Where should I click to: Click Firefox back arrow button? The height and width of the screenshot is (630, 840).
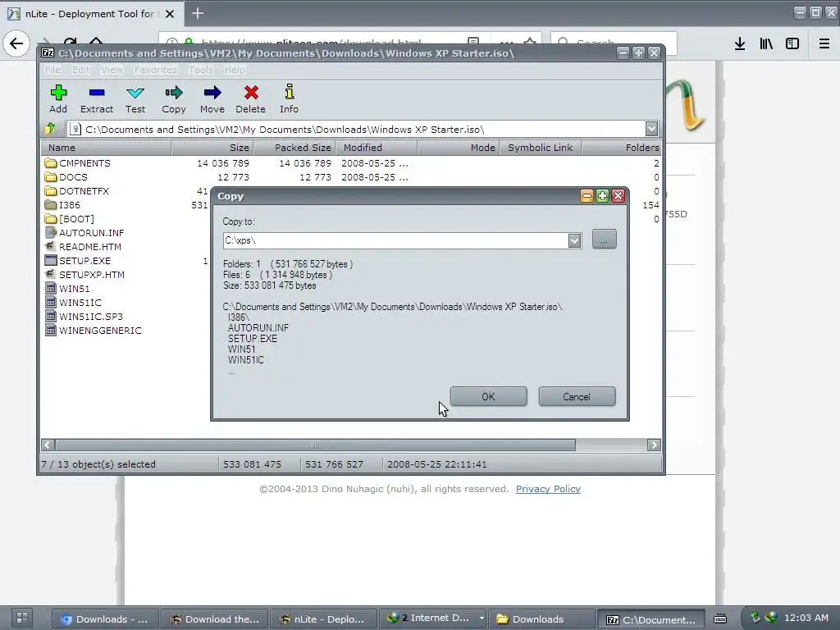pos(16,43)
